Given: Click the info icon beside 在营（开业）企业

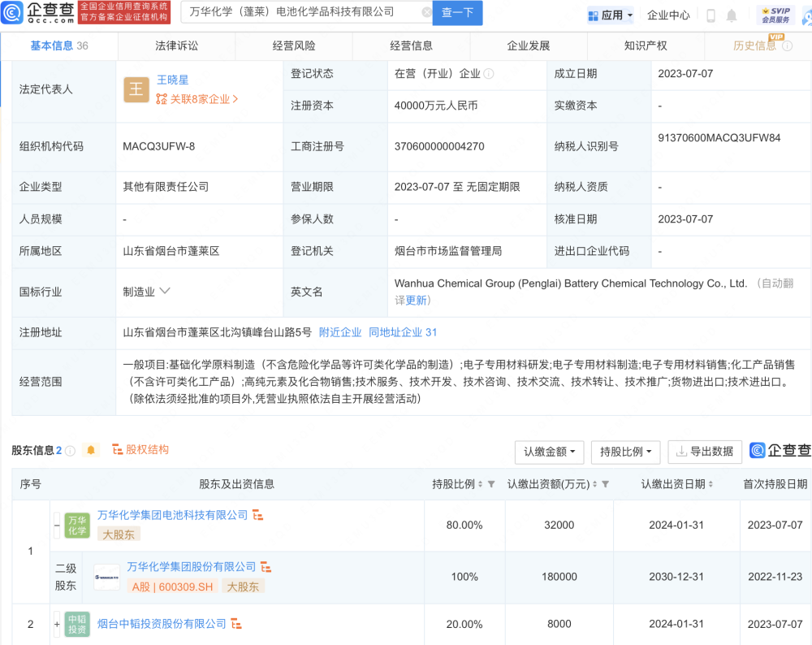Looking at the screenshot, I should tap(489, 74).
